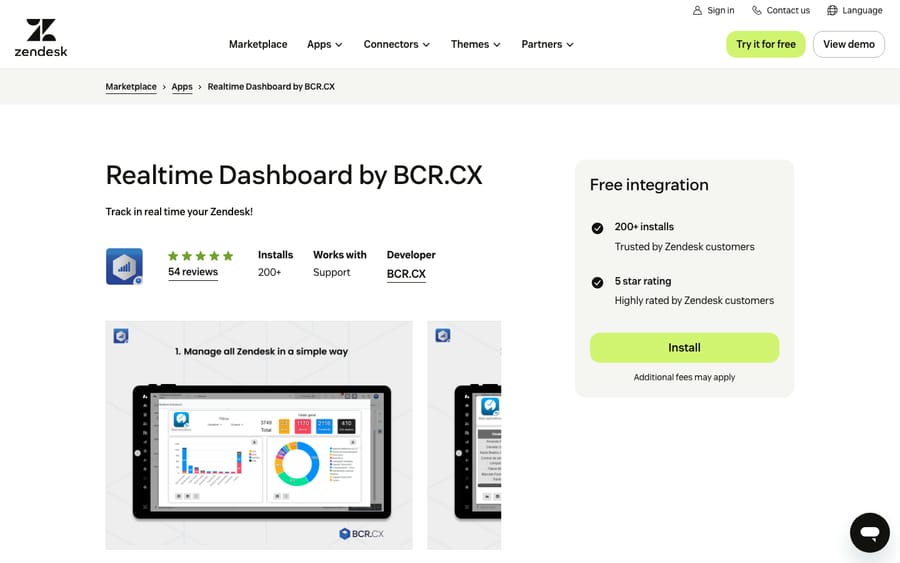Click the five-star rating icons
900x563 pixels.
[x=200, y=256]
